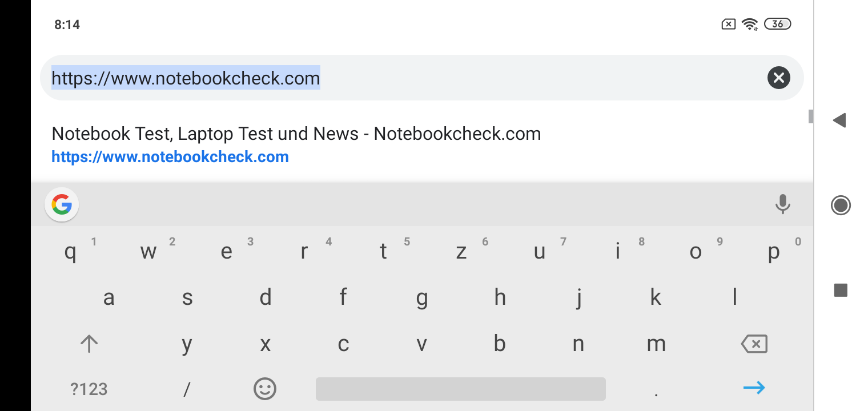Open the emoji keyboard
Image resolution: width=868 pixels, height=411 pixels.
click(x=264, y=389)
